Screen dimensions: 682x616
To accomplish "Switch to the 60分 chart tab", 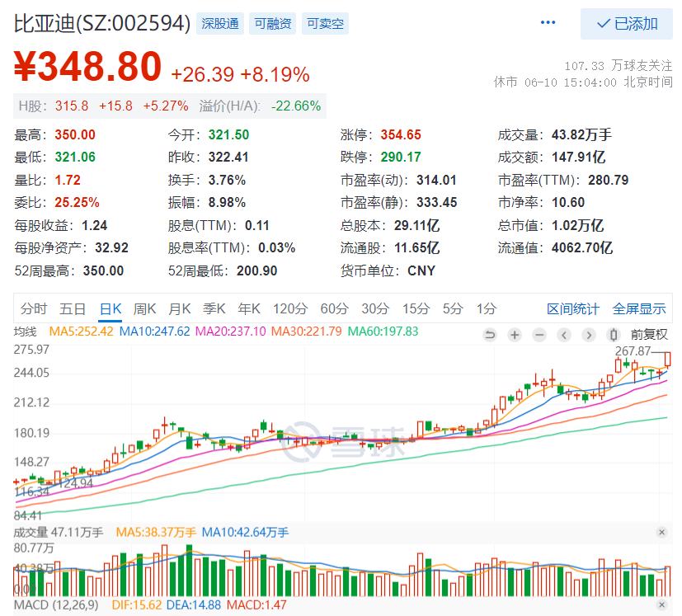I will pos(335,309).
